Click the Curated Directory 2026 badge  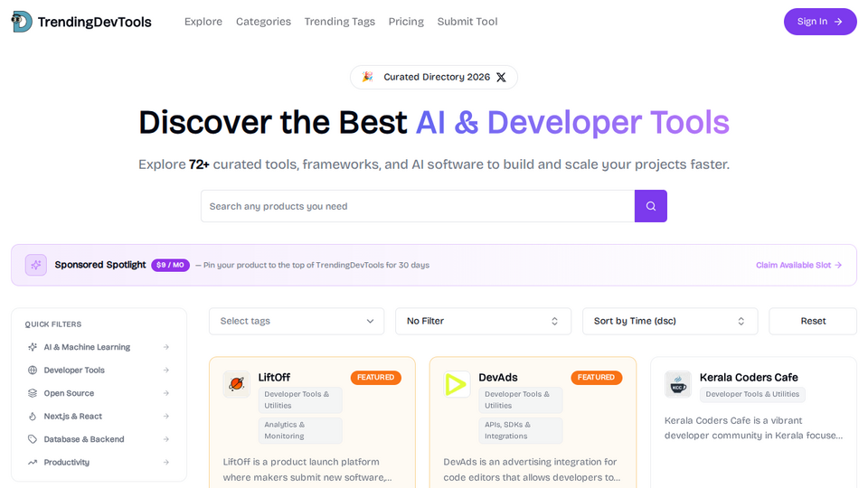click(x=434, y=77)
